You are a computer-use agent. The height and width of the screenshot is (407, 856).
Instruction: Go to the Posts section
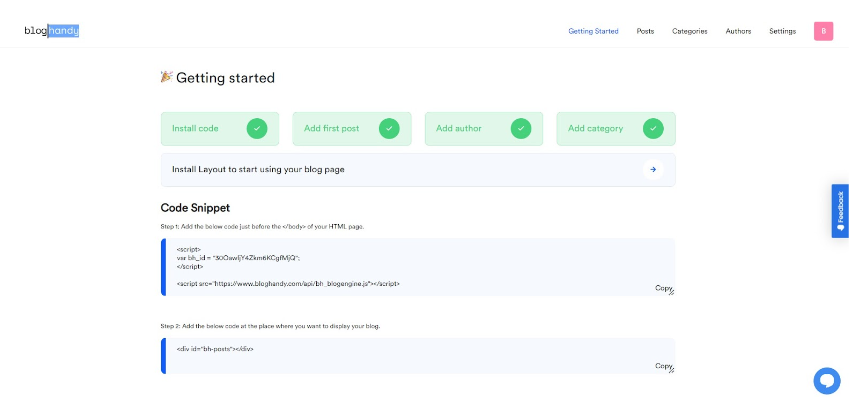pos(645,31)
